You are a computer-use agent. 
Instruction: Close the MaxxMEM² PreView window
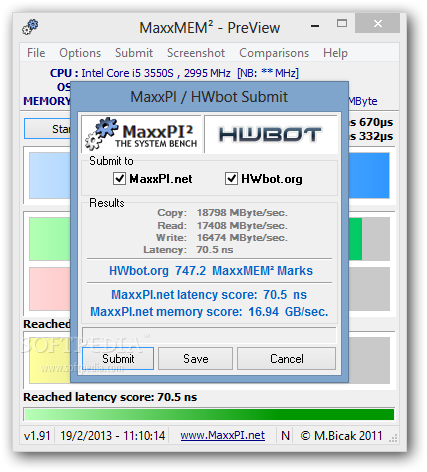coord(377,23)
